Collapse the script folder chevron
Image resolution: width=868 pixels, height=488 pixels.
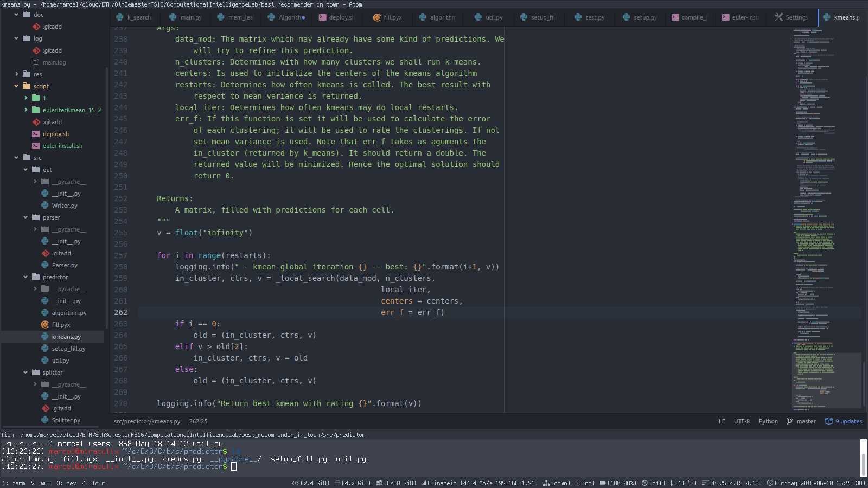16,86
